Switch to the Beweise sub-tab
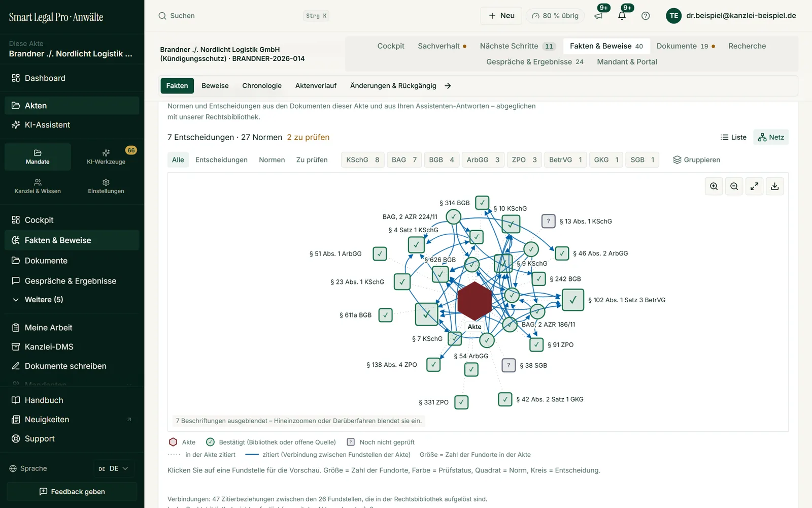Image resolution: width=812 pixels, height=508 pixels. (215, 86)
